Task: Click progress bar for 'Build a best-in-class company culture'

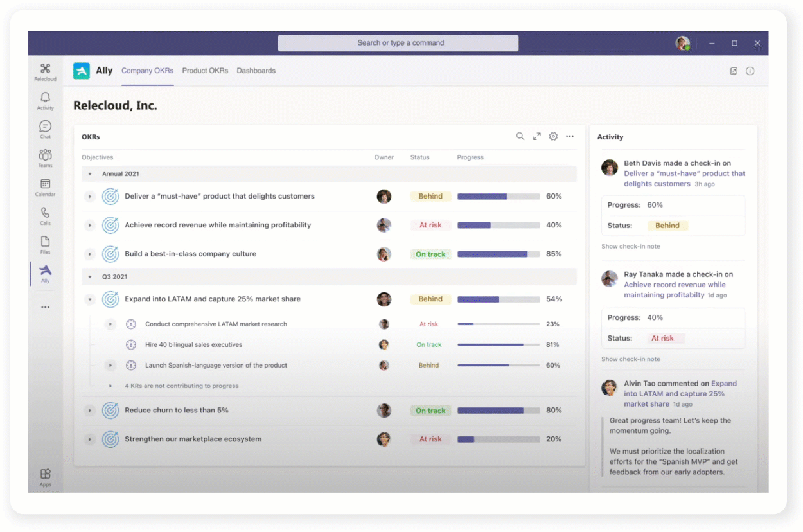Action: pyautogui.click(x=498, y=254)
